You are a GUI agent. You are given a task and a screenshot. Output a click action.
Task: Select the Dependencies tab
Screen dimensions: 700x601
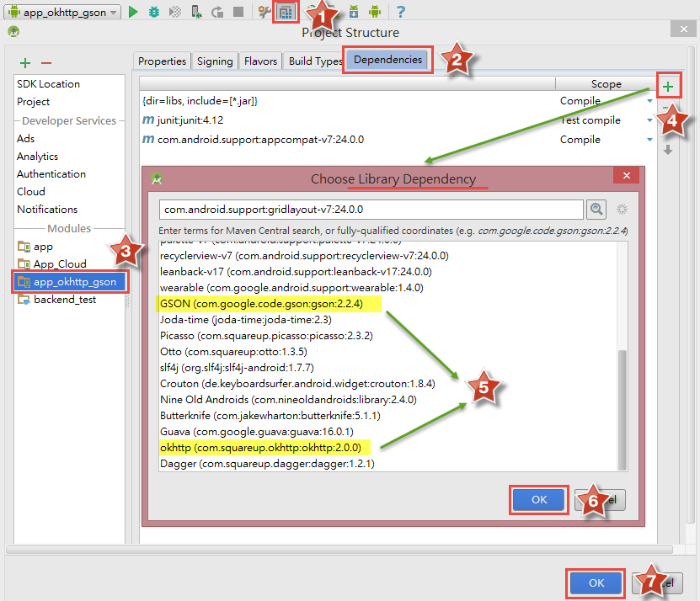point(387,60)
